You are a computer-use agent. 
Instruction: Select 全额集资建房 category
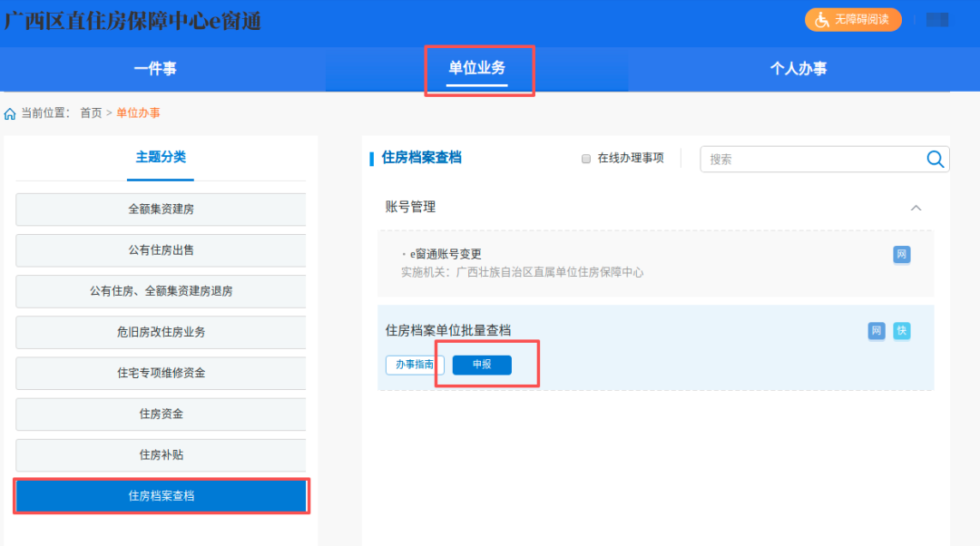[x=161, y=210]
